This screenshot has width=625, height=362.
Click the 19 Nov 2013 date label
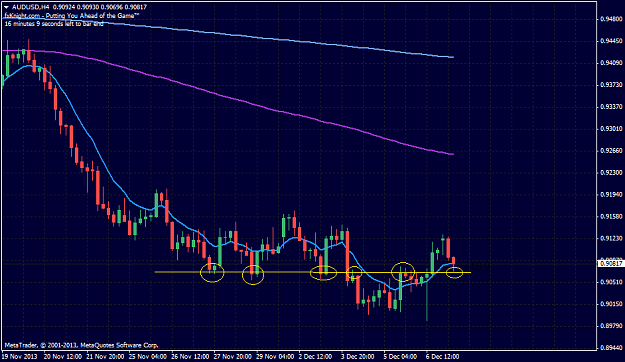[20, 356]
